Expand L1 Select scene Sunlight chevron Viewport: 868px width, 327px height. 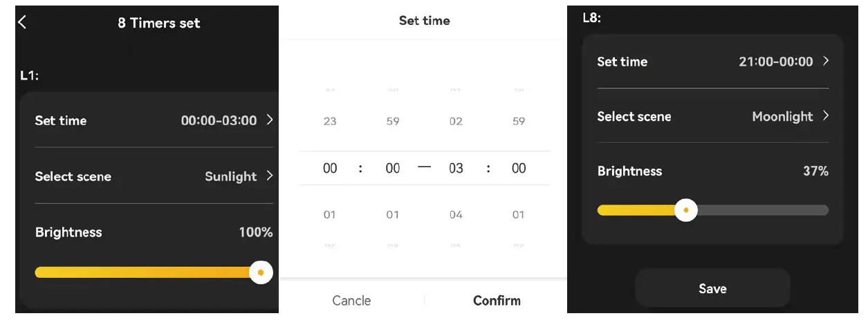click(270, 176)
